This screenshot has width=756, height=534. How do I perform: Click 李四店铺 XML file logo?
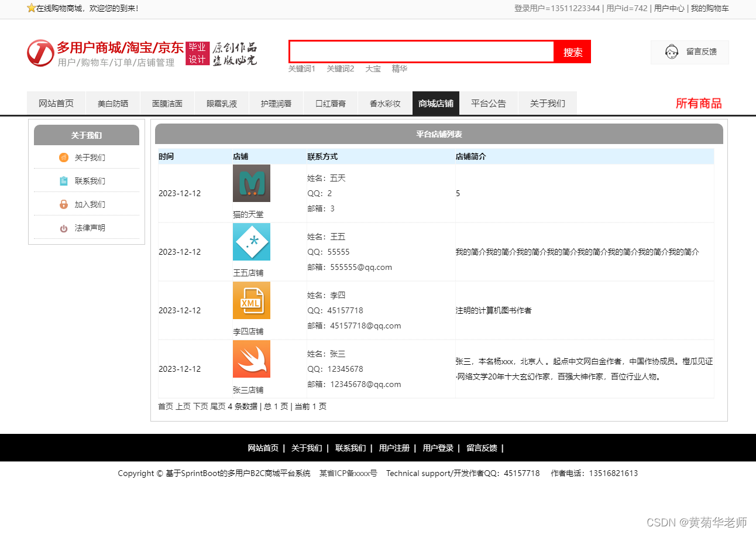click(x=251, y=300)
